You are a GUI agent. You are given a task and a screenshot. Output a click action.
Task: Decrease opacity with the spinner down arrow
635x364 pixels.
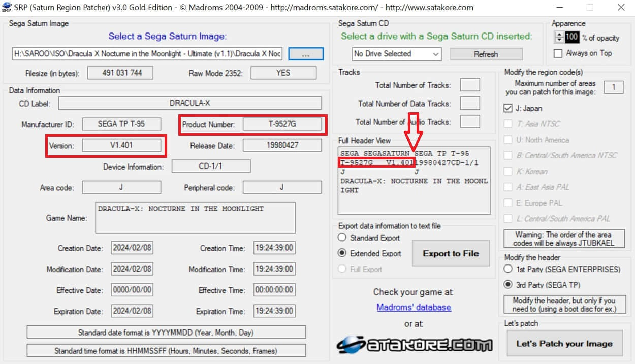click(559, 40)
